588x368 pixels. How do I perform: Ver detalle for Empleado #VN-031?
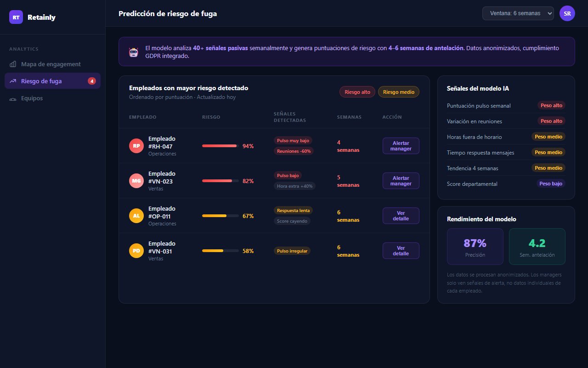point(401,251)
